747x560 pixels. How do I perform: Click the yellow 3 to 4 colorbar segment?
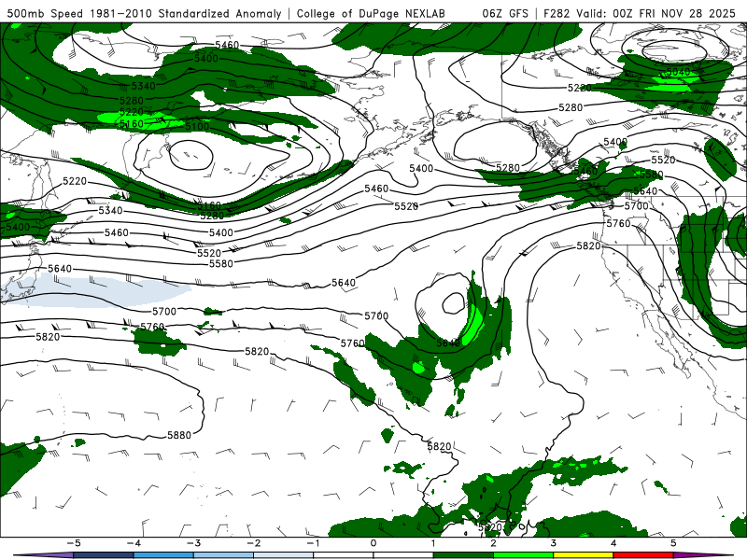(x=583, y=555)
